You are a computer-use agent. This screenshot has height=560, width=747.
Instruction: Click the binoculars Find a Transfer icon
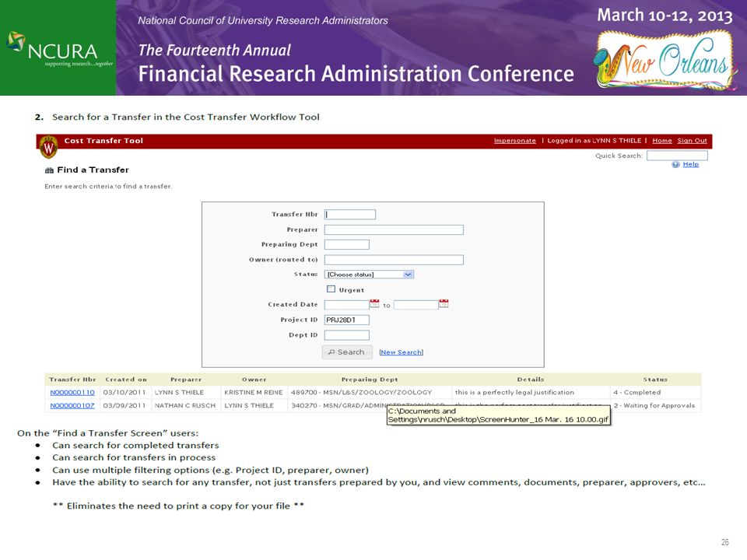tap(49, 170)
